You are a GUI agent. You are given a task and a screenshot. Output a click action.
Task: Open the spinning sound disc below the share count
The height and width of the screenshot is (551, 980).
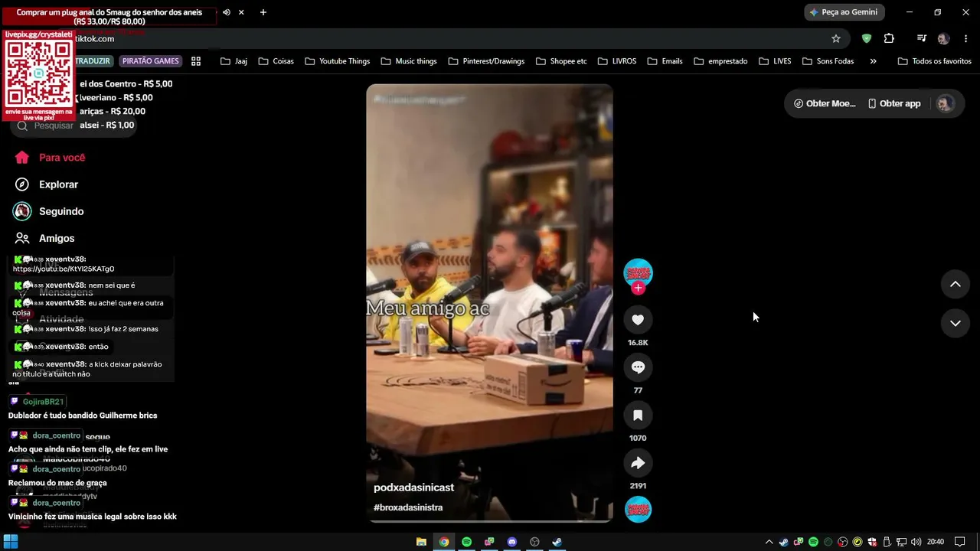pos(638,510)
